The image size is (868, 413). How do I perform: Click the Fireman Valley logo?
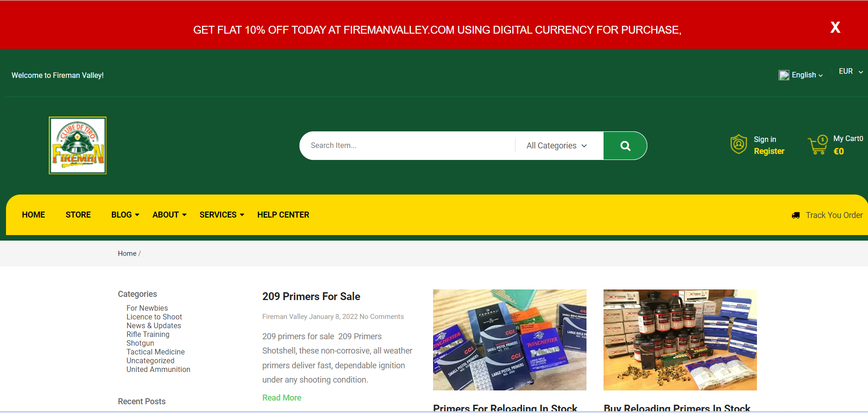click(78, 145)
